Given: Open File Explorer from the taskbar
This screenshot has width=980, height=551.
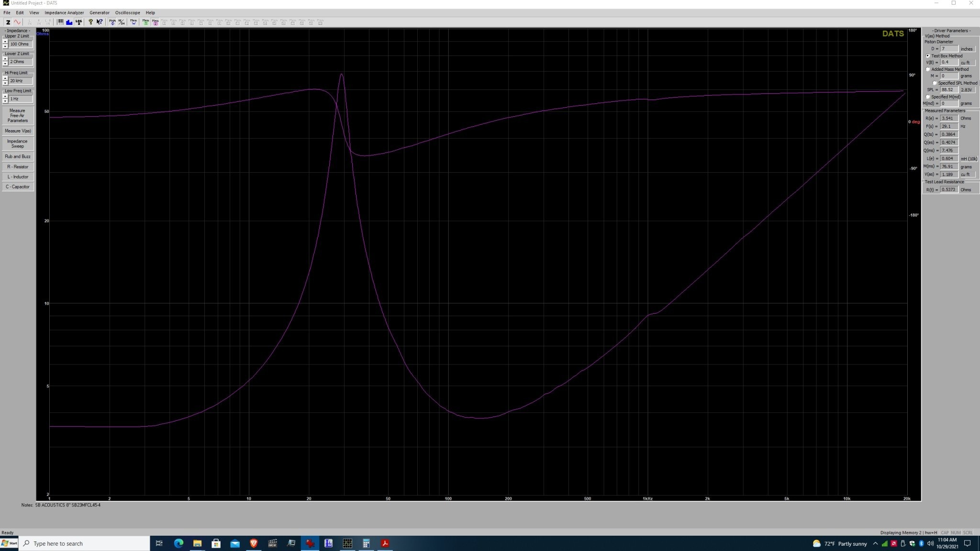Looking at the screenshot, I should point(197,543).
